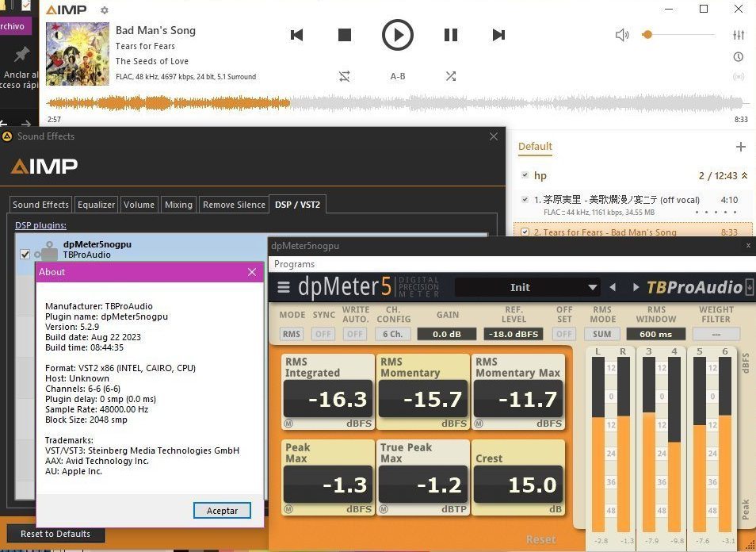
Task: Switch to the Equalizer tab
Action: pyautogui.click(x=97, y=205)
